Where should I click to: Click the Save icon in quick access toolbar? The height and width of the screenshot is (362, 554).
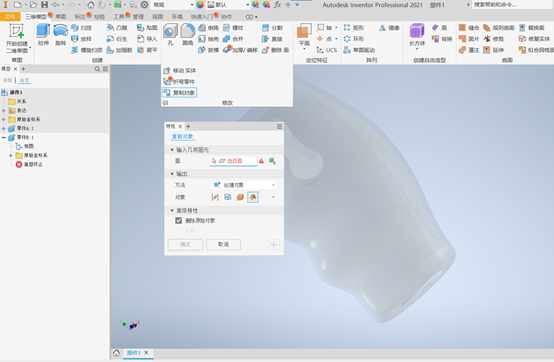(x=45, y=5)
